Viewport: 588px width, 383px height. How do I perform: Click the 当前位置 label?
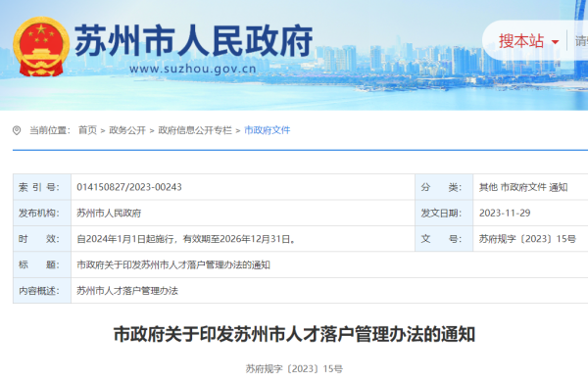(50, 130)
